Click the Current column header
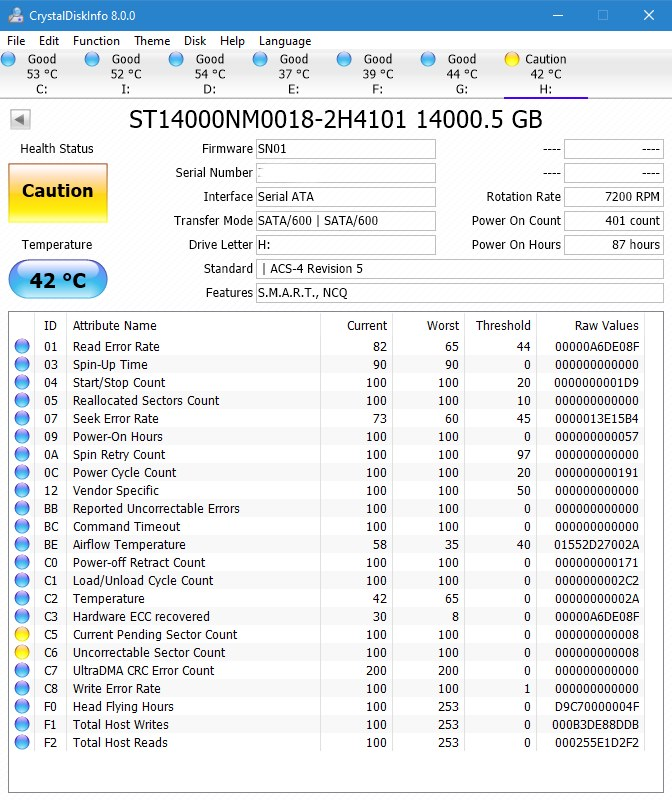Image resolution: width=672 pixels, height=800 pixels. (x=366, y=326)
